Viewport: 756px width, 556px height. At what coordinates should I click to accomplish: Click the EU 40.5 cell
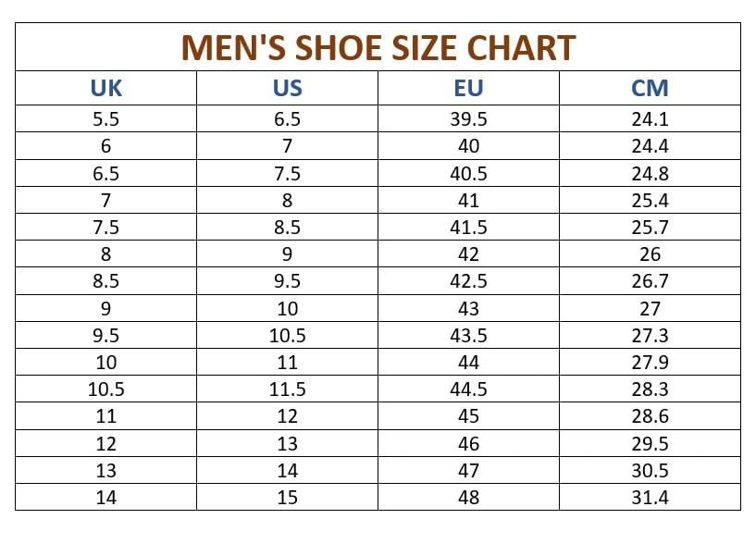[x=468, y=173]
